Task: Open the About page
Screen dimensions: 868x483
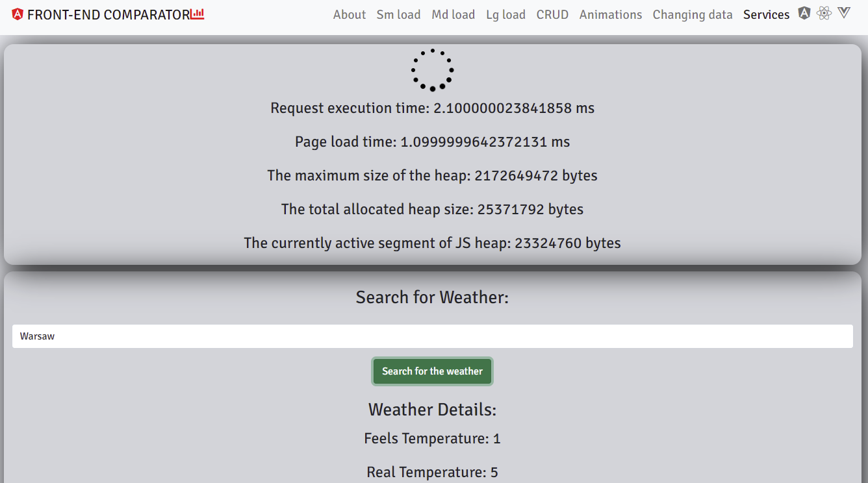Action: point(350,14)
